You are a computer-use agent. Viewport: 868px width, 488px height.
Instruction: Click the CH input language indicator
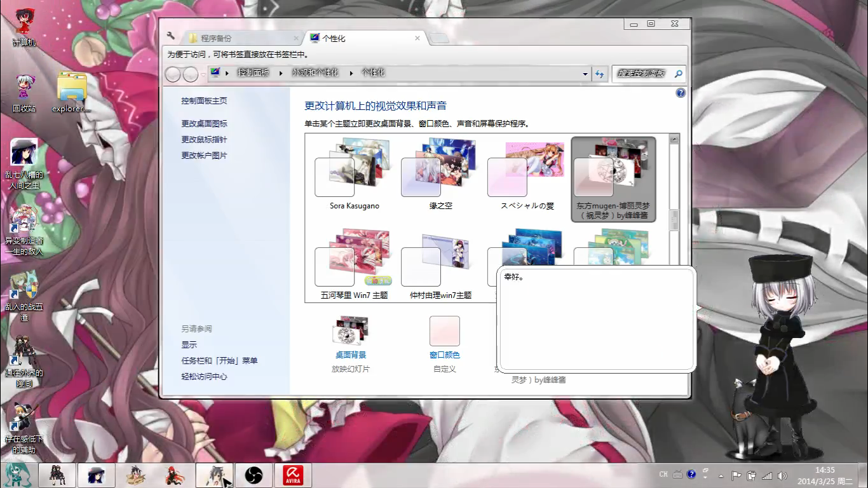[663, 475]
